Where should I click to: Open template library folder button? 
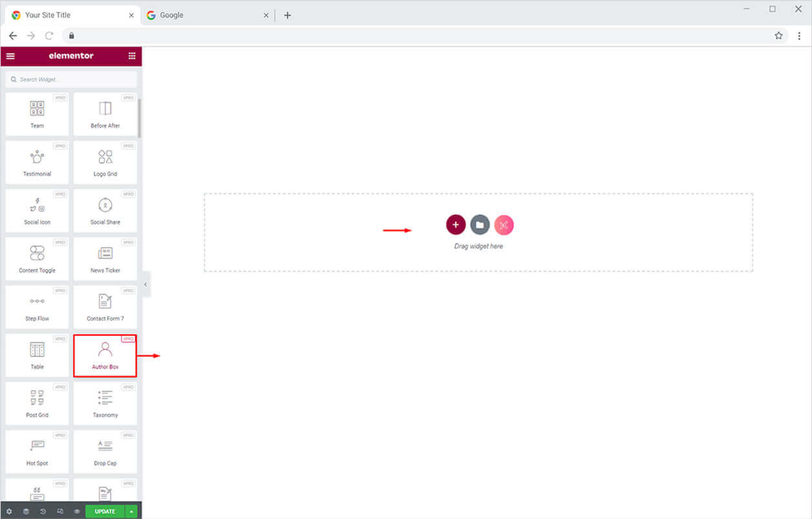(x=479, y=225)
